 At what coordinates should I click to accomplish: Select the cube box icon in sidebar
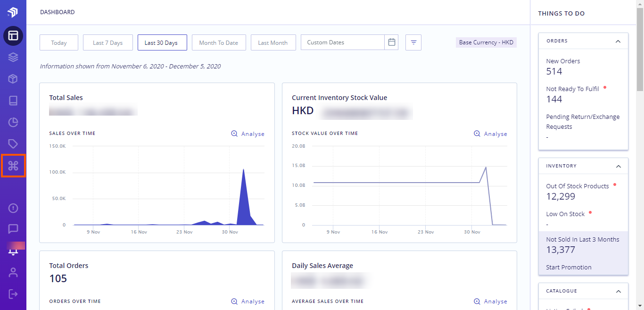[x=13, y=79]
